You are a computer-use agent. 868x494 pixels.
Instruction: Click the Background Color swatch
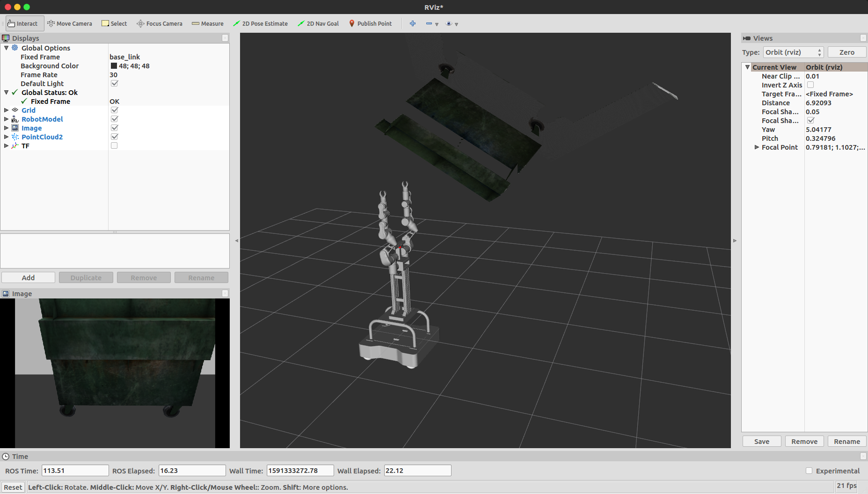point(114,65)
